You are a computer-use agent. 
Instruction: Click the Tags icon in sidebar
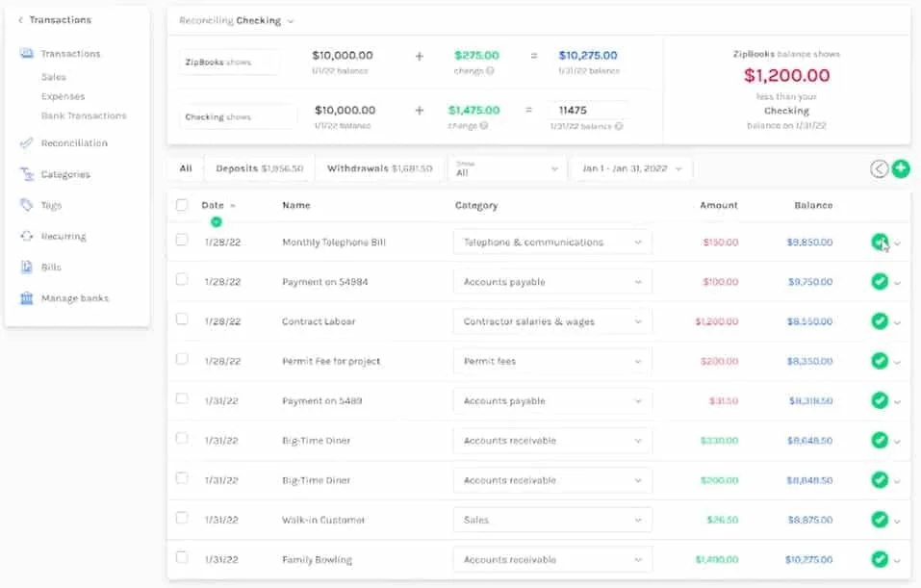click(26, 205)
